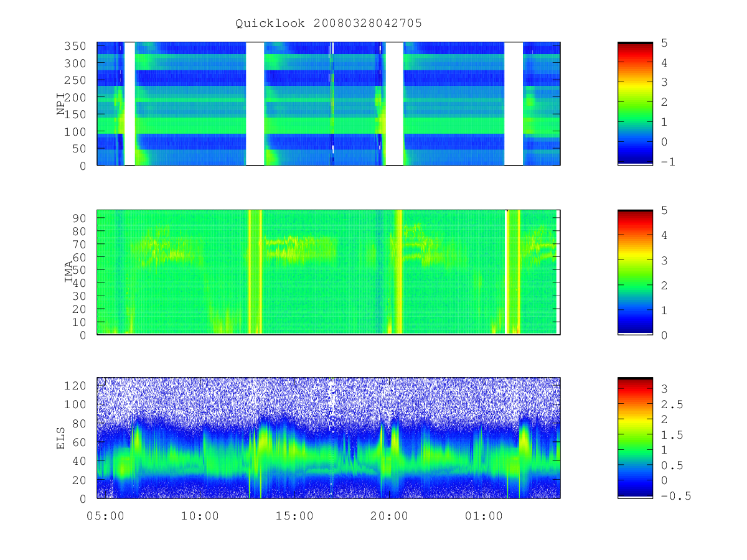747x560 pixels.
Task: Click the 05:00 time axis label
Action: pyautogui.click(x=105, y=516)
